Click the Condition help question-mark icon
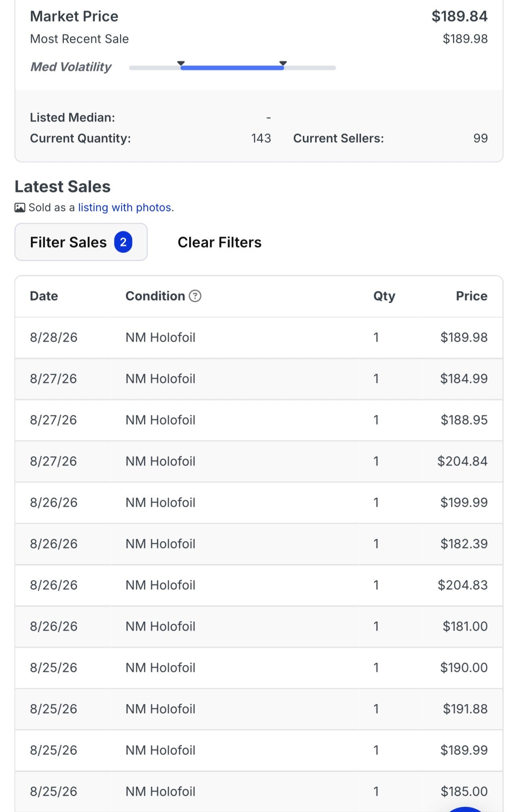The width and height of the screenshot is (518, 812). point(195,296)
